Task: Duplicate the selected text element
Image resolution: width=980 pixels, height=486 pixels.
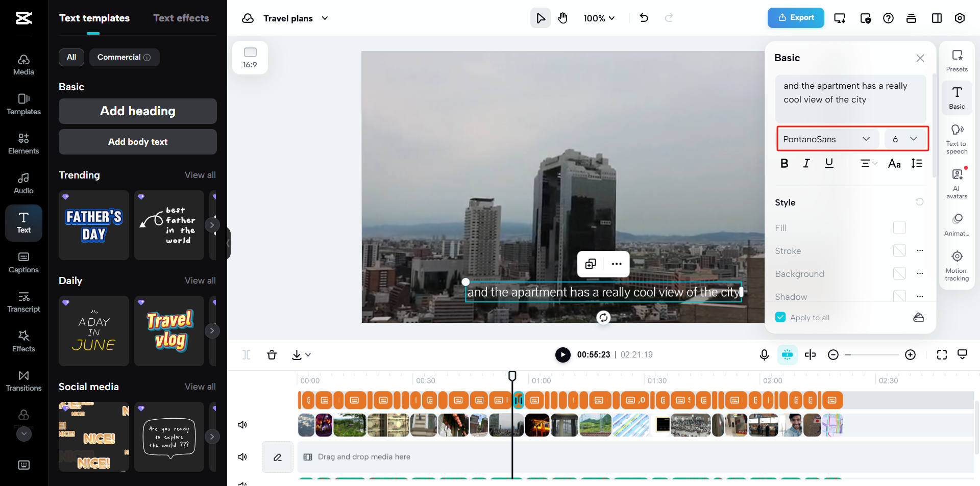Action: coord(591,264)
